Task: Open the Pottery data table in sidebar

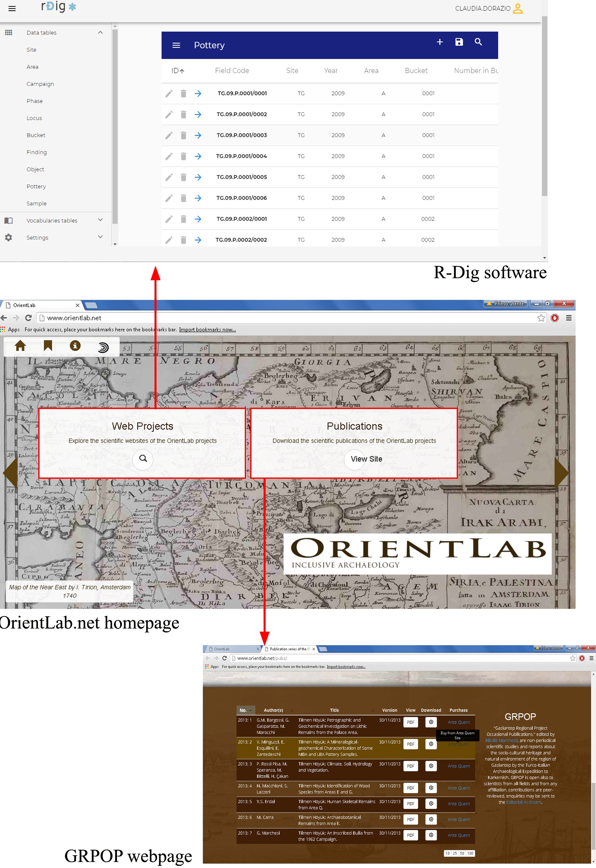Action: coord(36,186)
